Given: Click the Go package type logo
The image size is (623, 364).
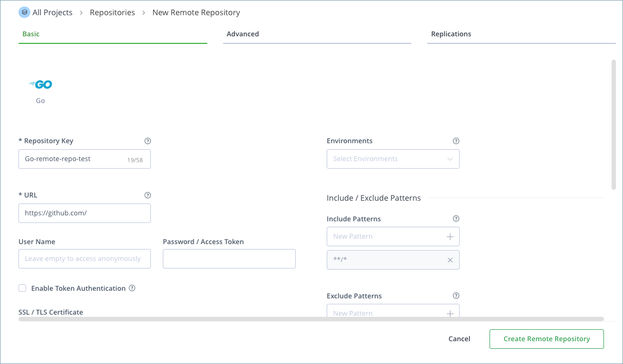Looking at the screenshot, I should point(41,84).
